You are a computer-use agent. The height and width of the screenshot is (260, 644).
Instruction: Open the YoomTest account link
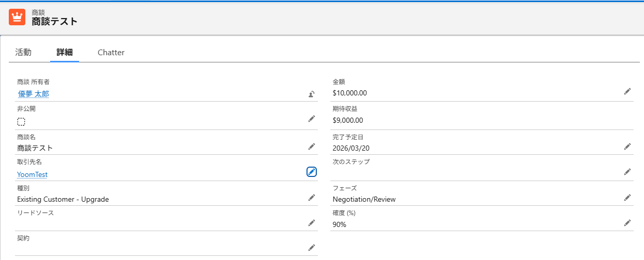[x=33, y=174]
